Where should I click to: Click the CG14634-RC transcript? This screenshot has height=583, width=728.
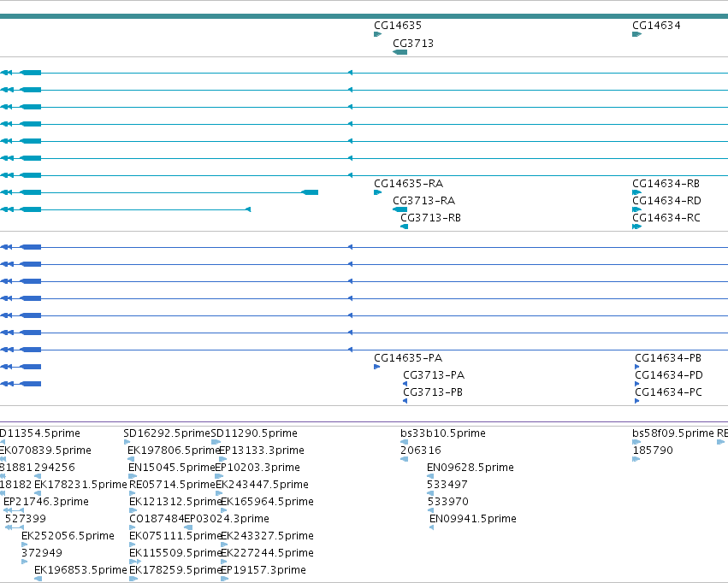click(637, 227)
